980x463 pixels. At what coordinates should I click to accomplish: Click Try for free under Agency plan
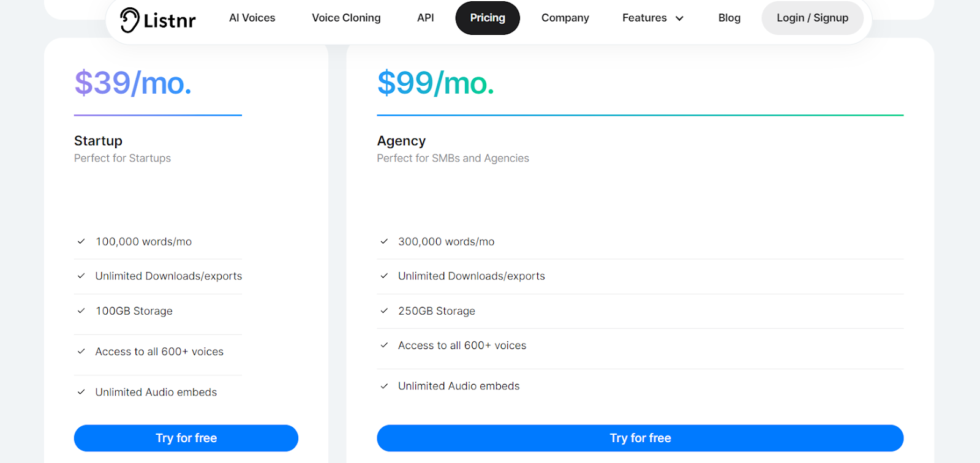(x=640, y=438)
